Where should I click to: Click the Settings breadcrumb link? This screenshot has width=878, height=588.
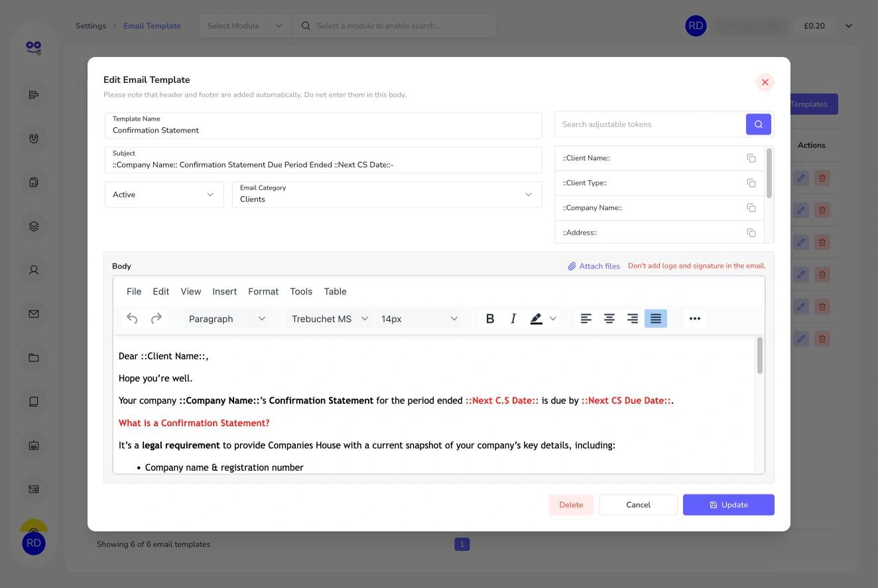click(91, 26)
